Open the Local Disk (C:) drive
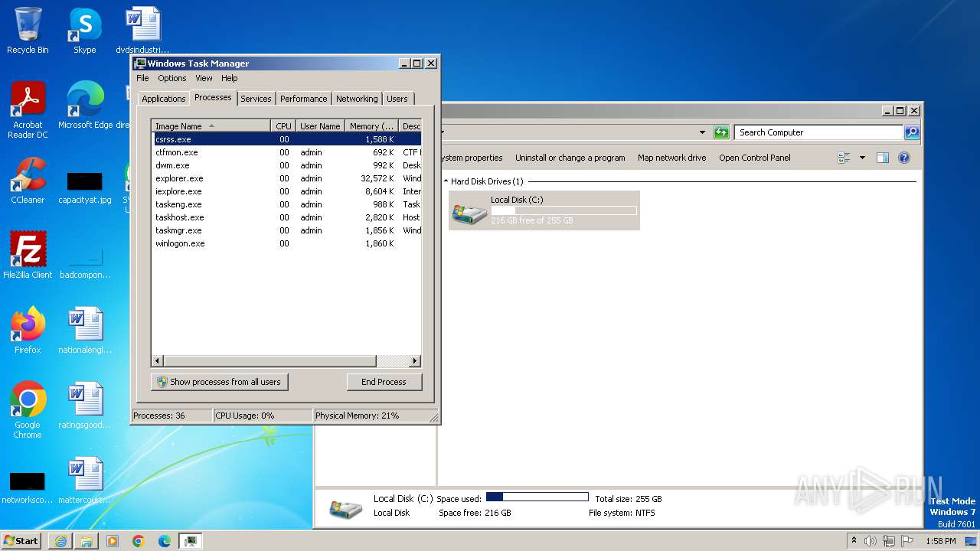 pos(544,210)
